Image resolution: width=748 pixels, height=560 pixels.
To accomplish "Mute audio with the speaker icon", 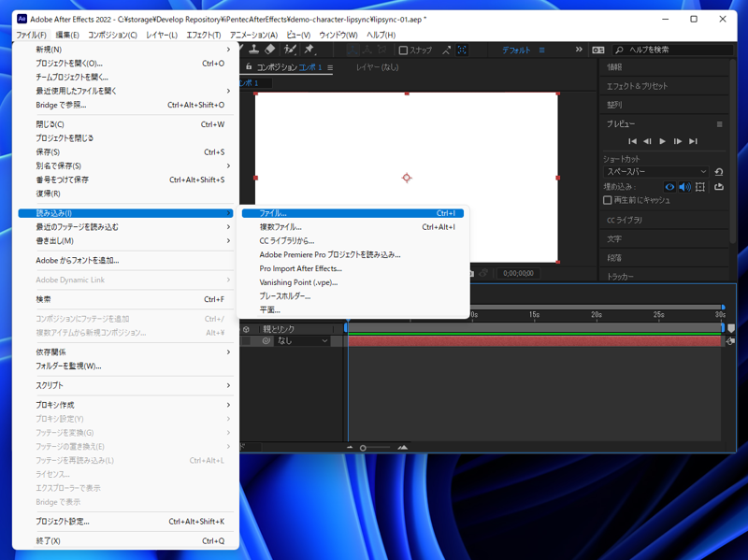I will click(x=684, y=187).
